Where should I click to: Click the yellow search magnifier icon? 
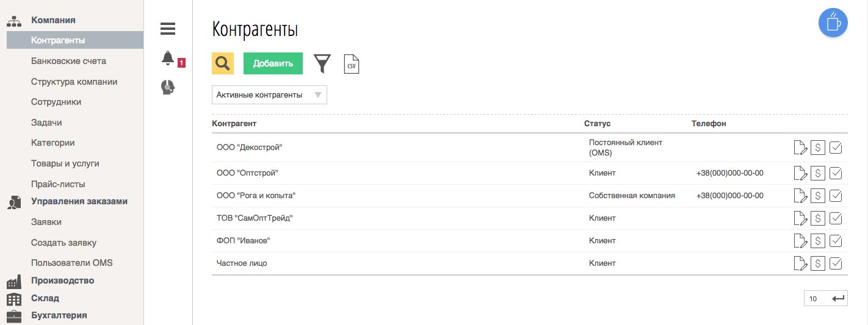click(223, 63)
